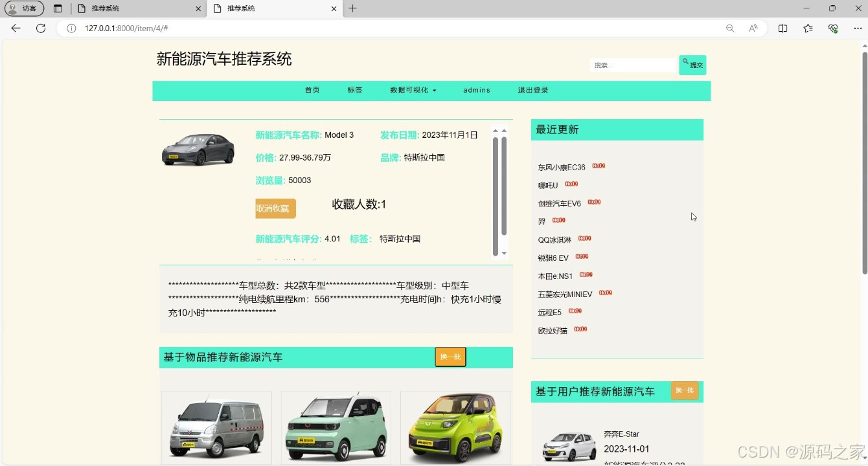
Task: Switch to the first 推荐系统 tab
Action: point(138,8)
